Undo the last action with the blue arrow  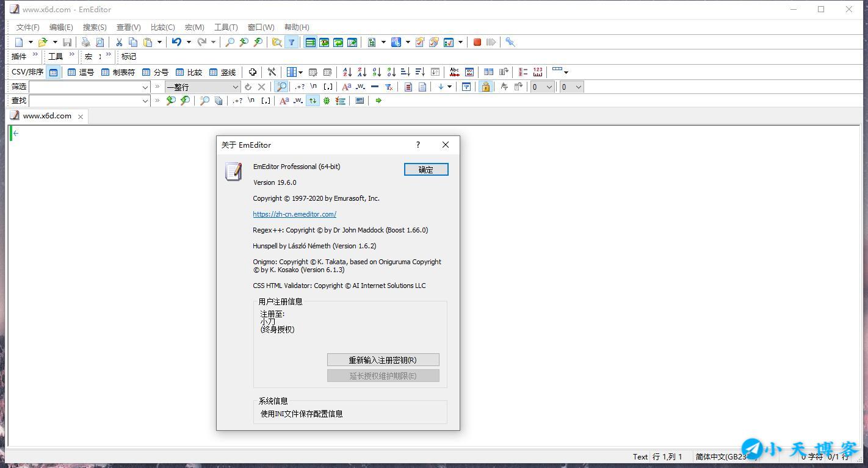click(176, 42)
